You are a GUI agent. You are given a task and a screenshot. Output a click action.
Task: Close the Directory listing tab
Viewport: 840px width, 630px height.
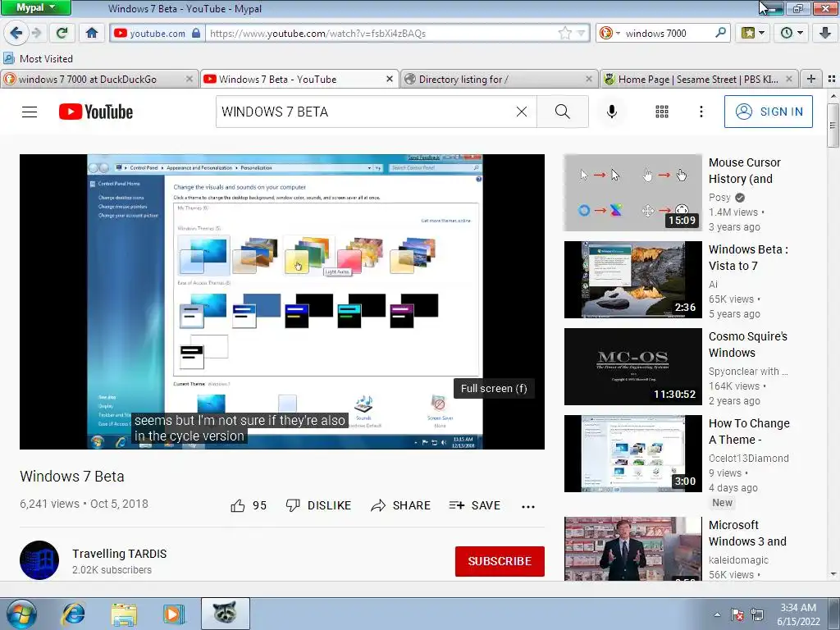(x=589, y=79)
